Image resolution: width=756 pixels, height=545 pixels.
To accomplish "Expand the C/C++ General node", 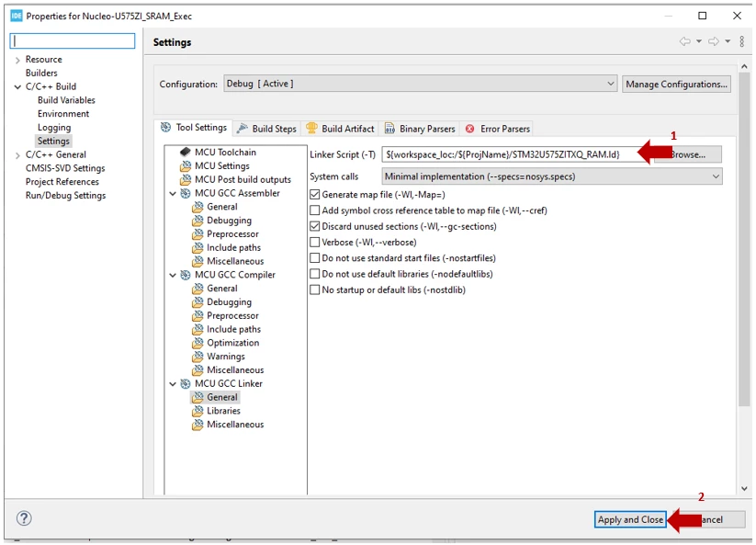I will click(17, 155).
